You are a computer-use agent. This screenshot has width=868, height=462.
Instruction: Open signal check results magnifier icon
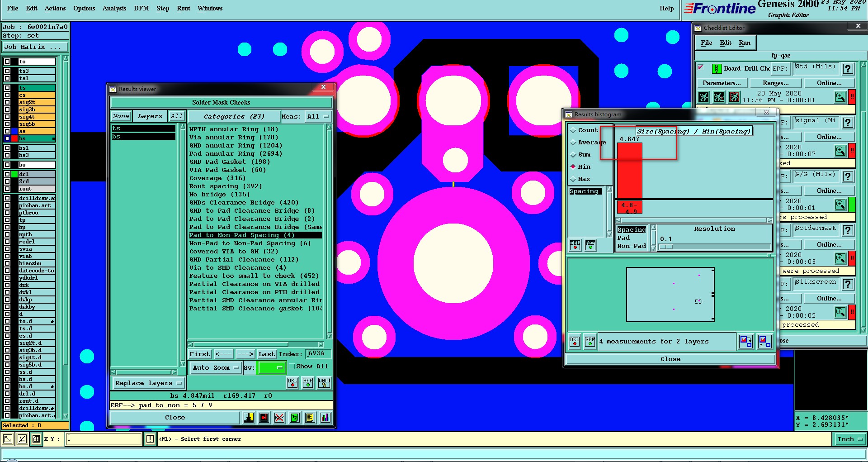point(840,151)
